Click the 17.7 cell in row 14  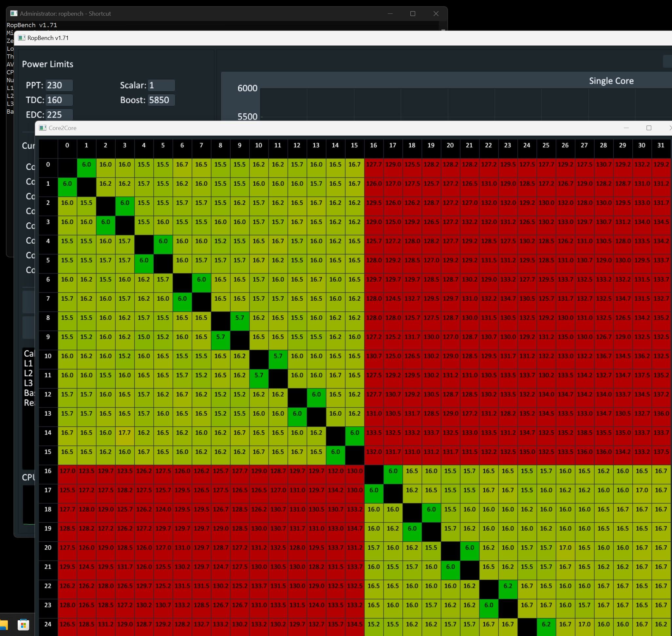point(124,433)
